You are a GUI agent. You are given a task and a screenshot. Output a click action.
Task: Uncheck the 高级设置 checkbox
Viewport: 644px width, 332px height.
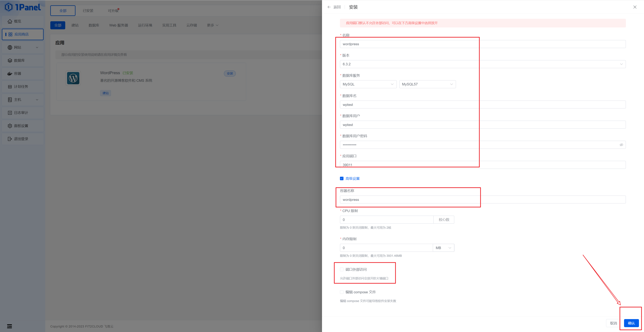(x=341, y=178)
